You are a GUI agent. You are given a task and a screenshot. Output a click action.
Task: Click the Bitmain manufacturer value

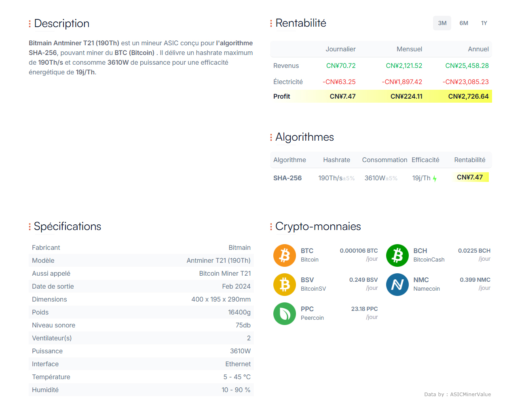click(x=239, y=247)
